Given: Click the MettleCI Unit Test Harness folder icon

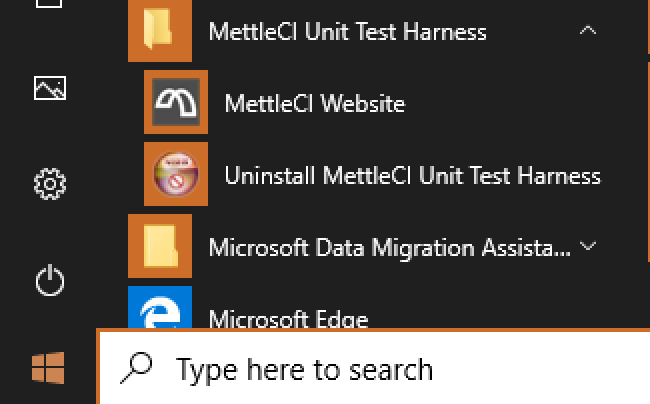Looking at the screenshot, I should (x=160, y=31).
